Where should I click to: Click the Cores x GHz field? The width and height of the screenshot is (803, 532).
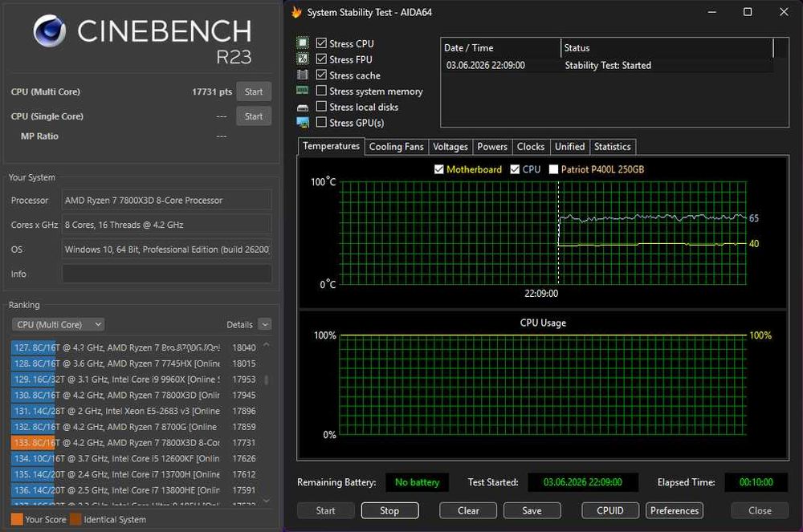coord(167,225)
